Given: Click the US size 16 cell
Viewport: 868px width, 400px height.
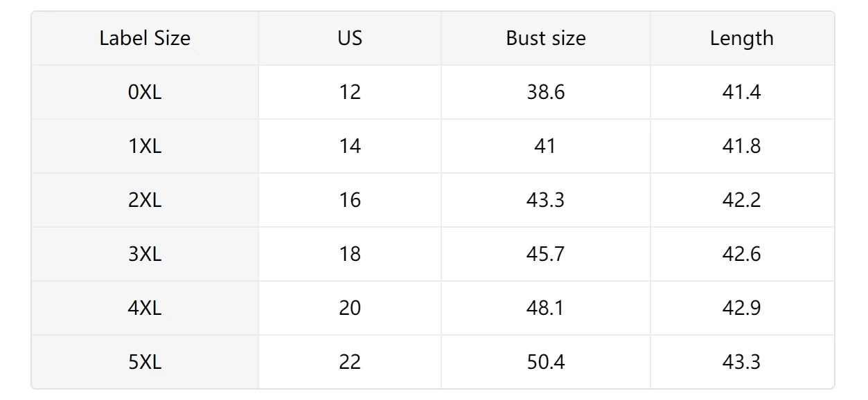Looking at the screenshot, I should [350, 200].
